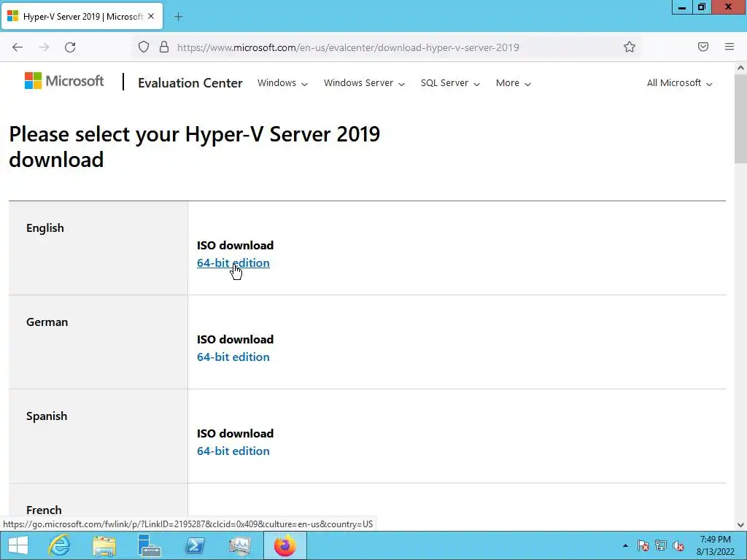Image resolution: width=747 pixels, height=560 pixels.
Task: Launch PowerShell from taskbar
Action: pyautogui.click(x=195, y=545)
